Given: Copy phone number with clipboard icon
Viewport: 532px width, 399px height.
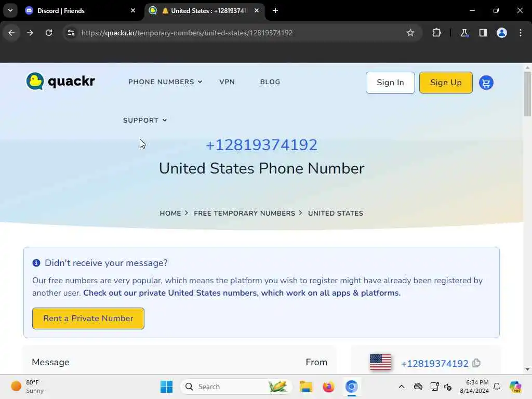Looking at the screenshot, I should pos(476,363).
